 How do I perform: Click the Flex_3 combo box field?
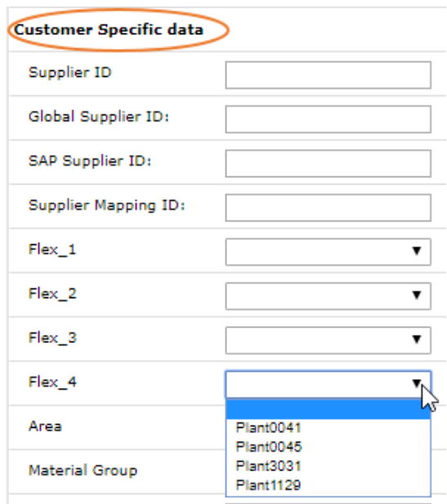tap(328, 341)
